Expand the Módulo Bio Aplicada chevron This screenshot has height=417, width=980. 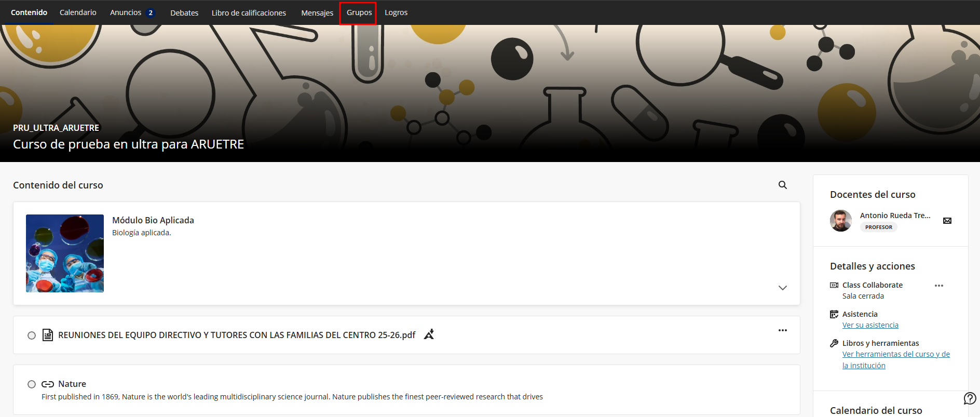tap(782, 288)
